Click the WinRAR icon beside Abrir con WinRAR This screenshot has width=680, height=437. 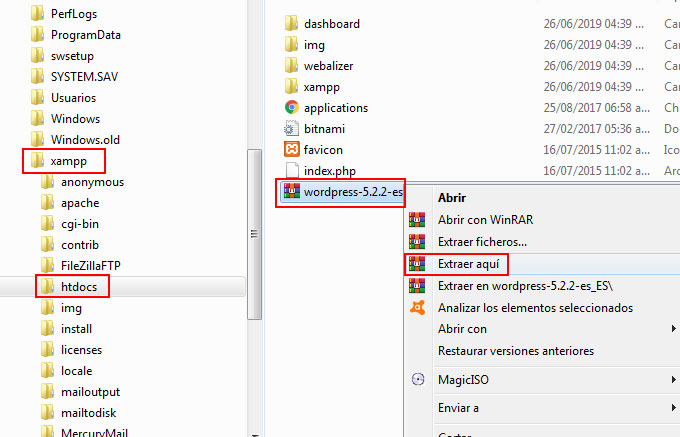coord(417,220)
